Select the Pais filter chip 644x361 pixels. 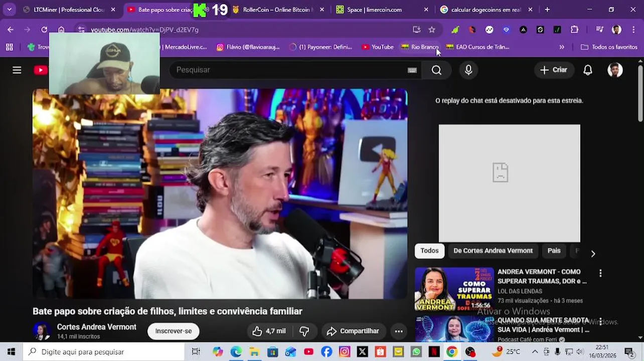click(x=554, y=251)
